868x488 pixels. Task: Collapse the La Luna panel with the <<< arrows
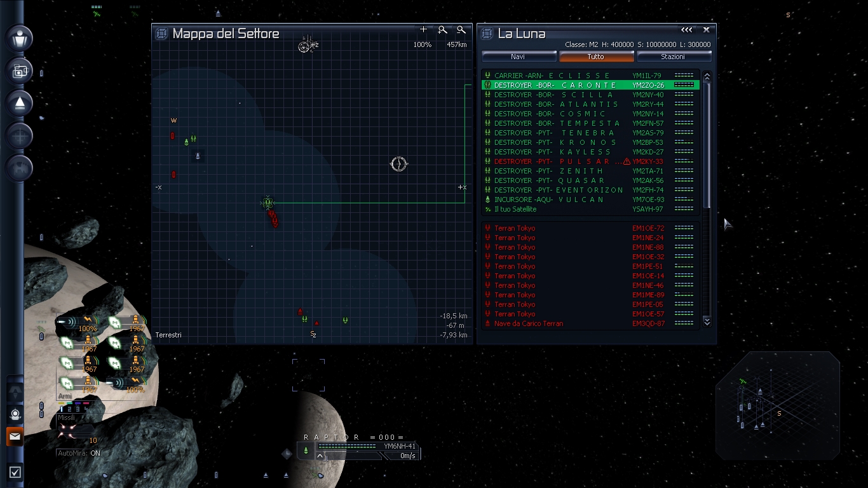point(686,30)
